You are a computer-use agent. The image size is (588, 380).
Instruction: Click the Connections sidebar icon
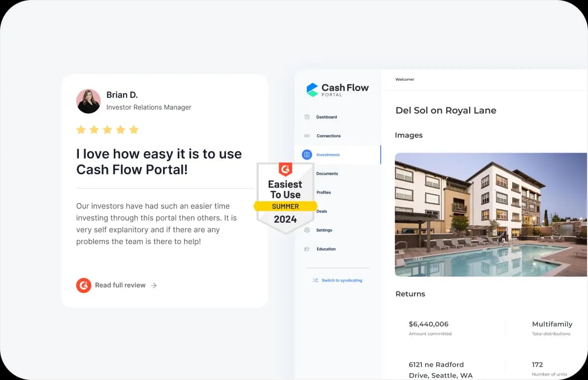(x=307, y=136)
